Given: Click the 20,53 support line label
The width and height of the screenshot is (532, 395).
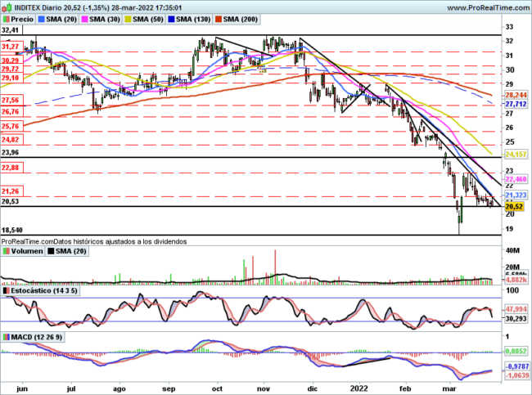Looking at the screenshot, I should tap(11, 201).
